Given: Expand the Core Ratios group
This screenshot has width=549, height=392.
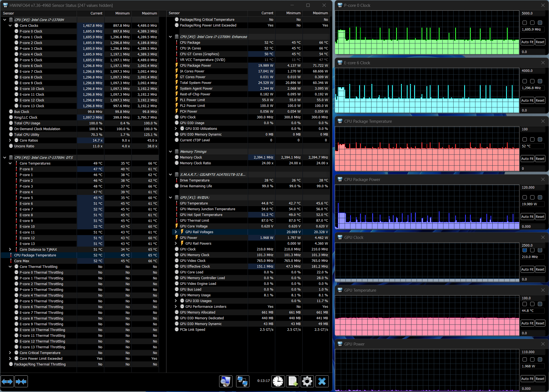Looking at the screenshot, I should tap(10, 140).
